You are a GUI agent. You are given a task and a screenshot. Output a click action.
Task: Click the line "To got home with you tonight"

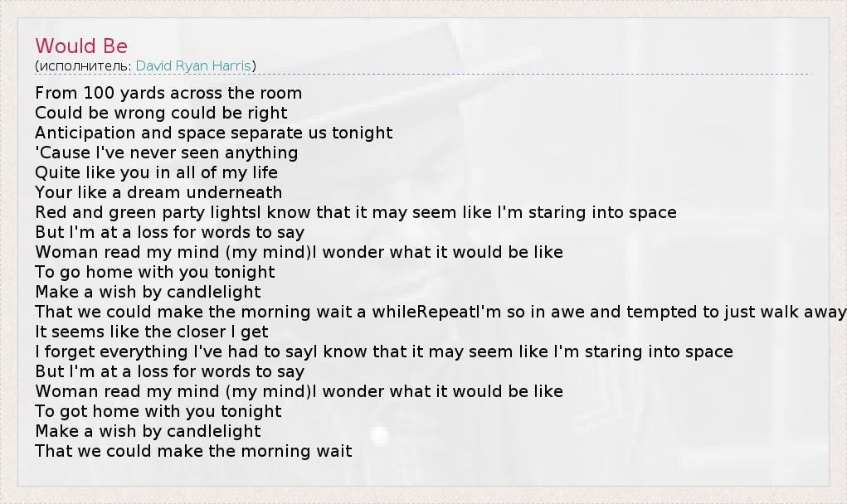pyautogui.click(x=158, y=411)
